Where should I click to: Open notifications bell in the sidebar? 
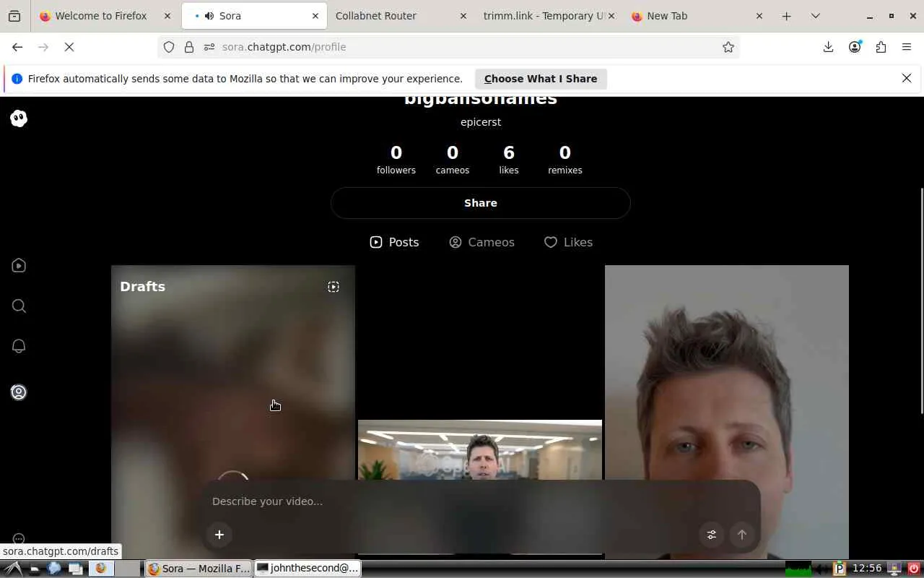click(x=19, y=346)
